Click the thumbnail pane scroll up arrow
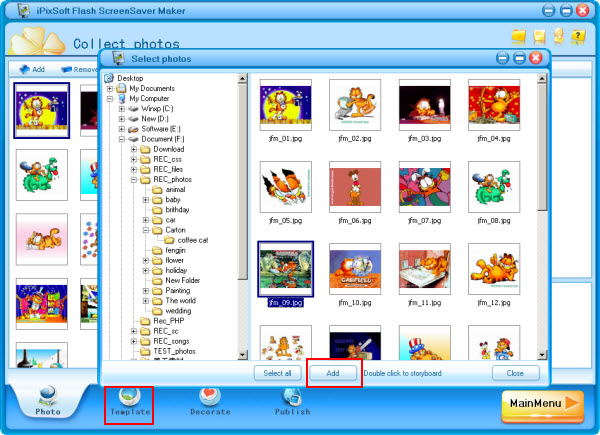This screenshot has width=600, height=435. click(x=542, y=79)
